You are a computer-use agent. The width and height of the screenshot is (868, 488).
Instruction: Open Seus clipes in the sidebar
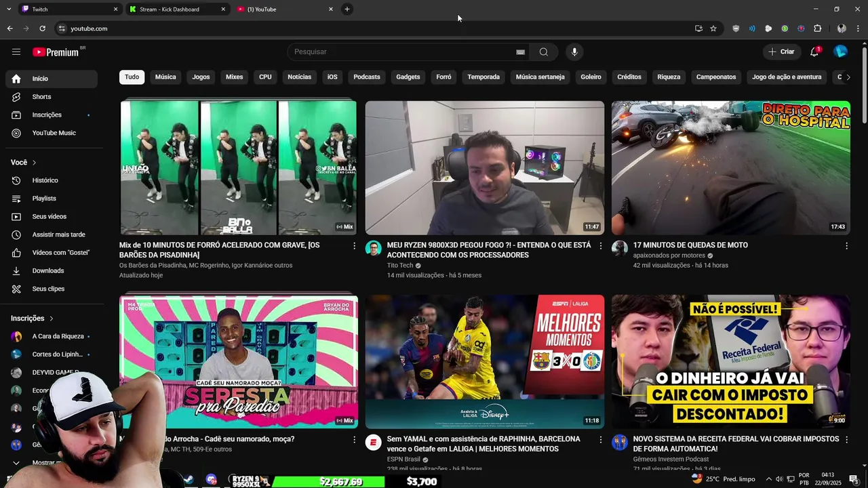52,289
